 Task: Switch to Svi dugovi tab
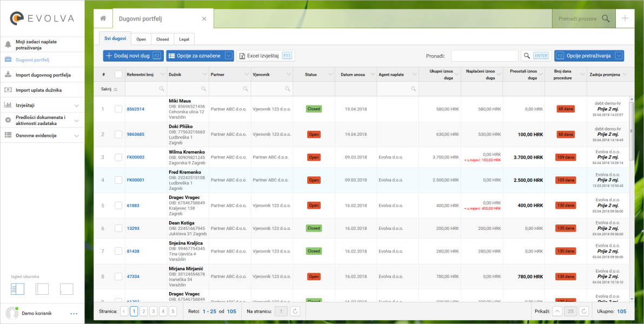pyautogui.click(x=115, y=38)
